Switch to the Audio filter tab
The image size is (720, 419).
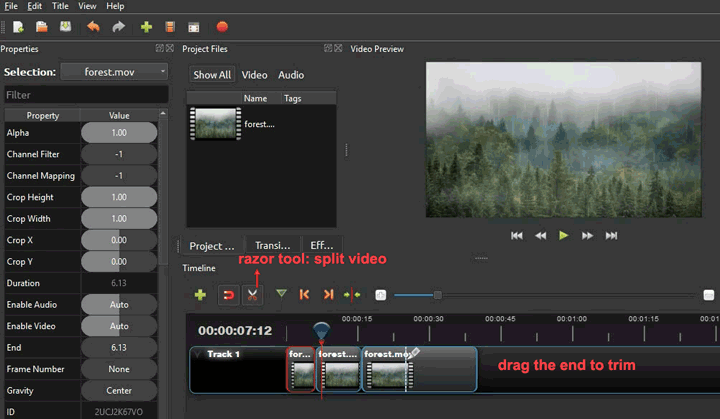291,75
